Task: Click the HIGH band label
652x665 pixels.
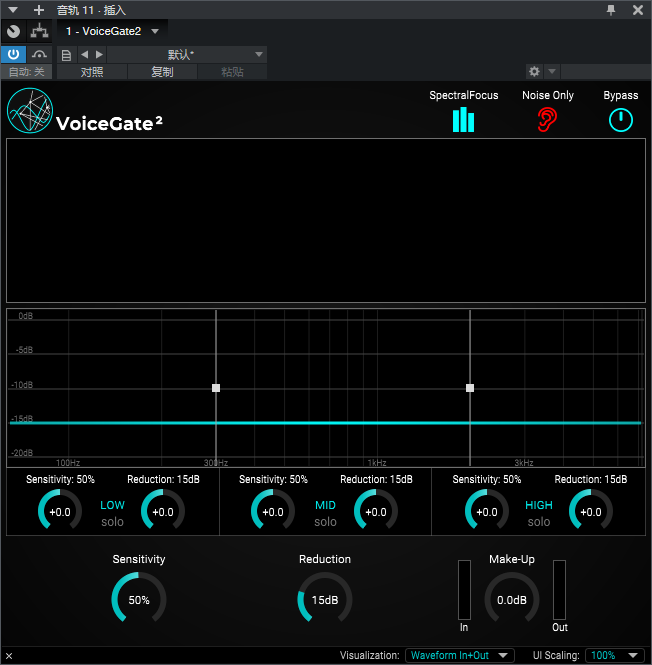Action: coord(539,505)
